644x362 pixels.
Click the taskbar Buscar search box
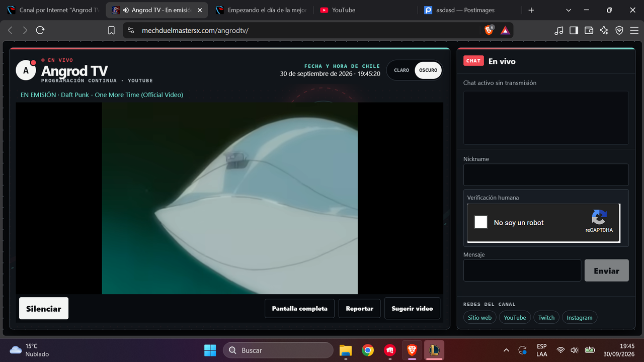pos(278,350)
